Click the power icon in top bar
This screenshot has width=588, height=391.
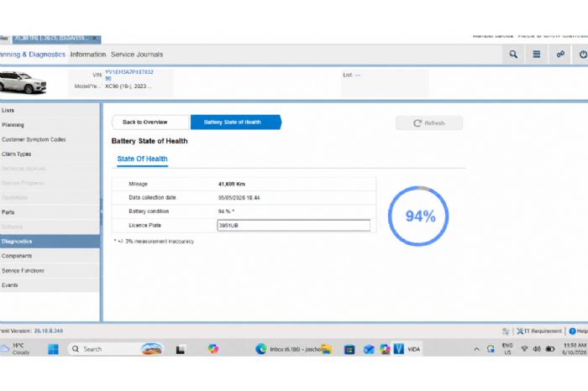coord(583,55)
